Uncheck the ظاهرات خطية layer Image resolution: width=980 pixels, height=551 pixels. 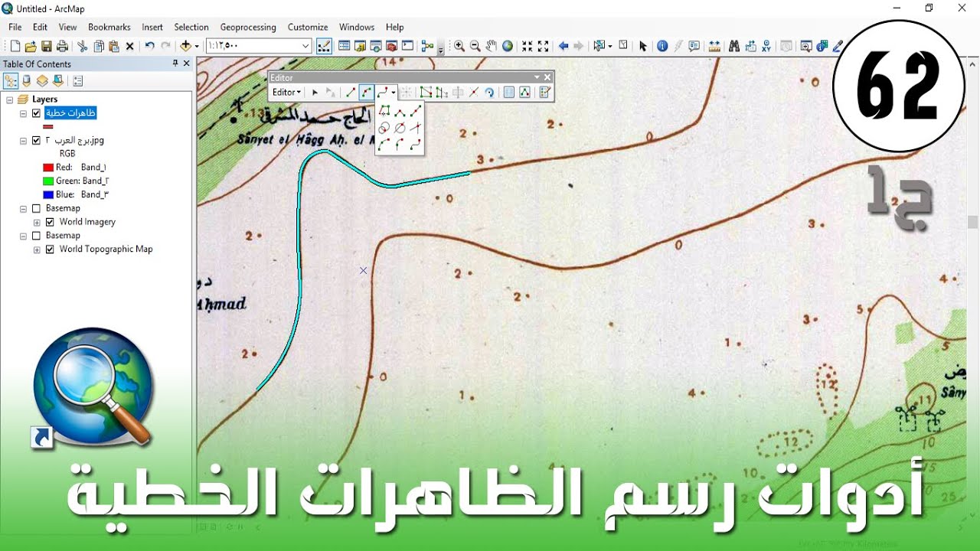click(x=36, y=113)
